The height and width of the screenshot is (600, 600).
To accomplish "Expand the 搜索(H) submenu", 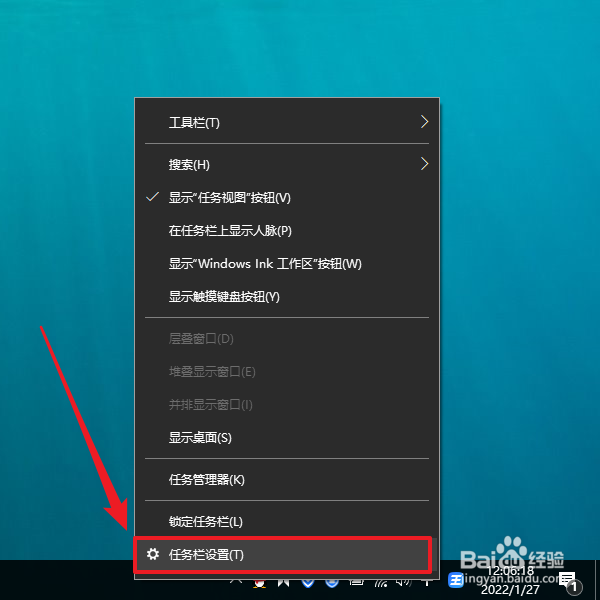I will tap(287, 165).
